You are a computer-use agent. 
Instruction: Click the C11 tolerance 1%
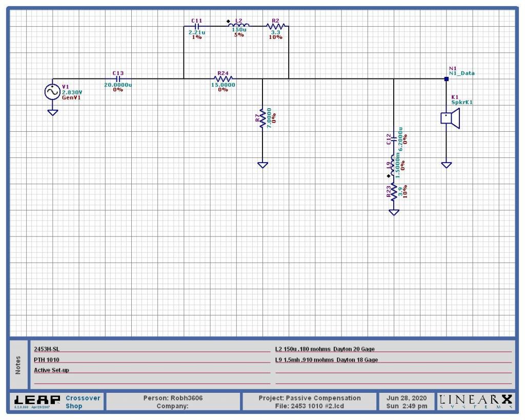(x=197, y=37)
